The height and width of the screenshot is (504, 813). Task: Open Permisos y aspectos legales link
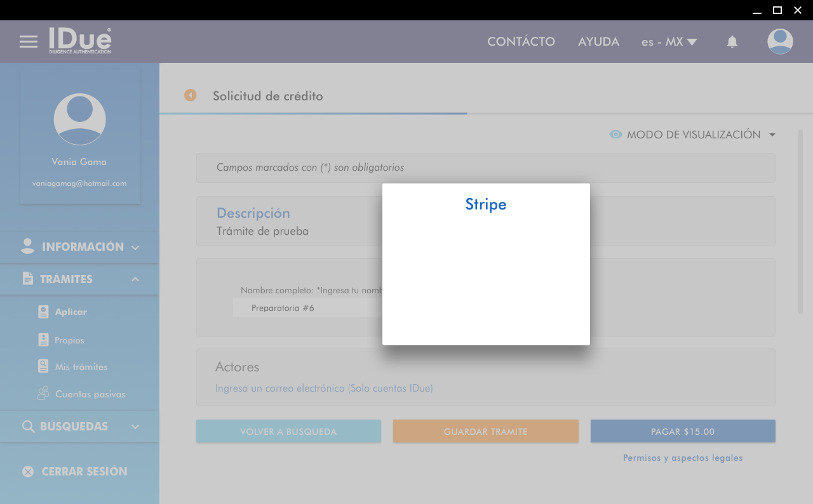683,458
